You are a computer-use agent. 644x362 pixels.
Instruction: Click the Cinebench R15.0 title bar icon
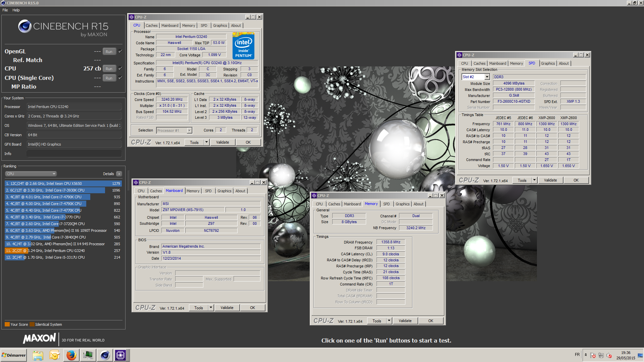[x=3, y=3]
